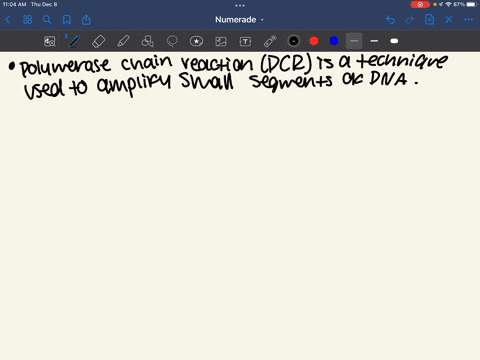Open the share export menu

point(86,20)
